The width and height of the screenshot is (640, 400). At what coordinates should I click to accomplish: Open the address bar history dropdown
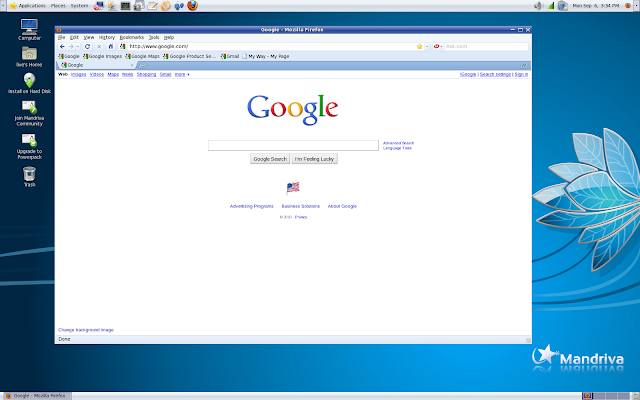click(x=427, y=47)
